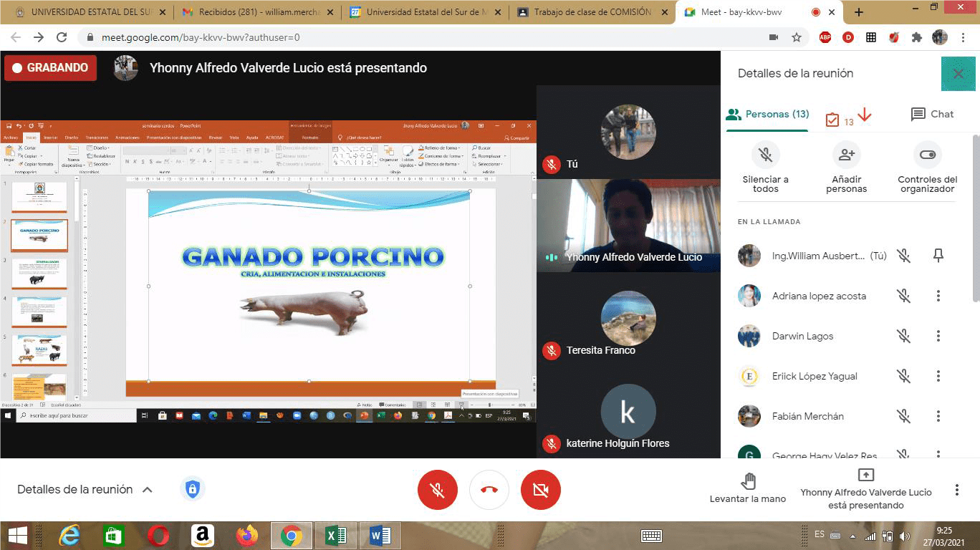Click the red GRABANDO recording indicator
Screen dimensions: 980x550
(50, 68)
